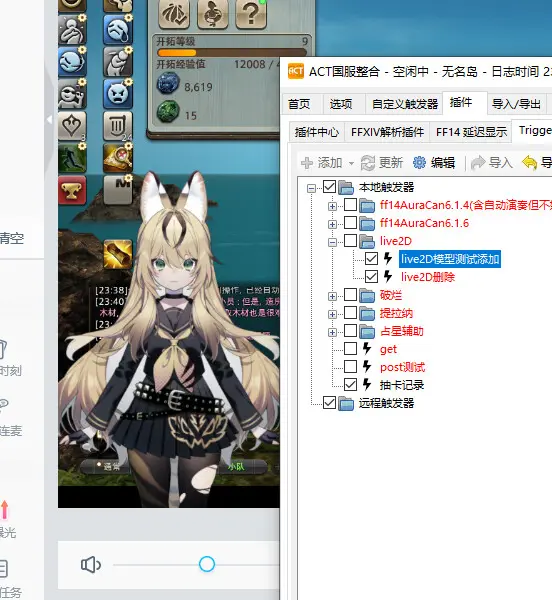Click the bird figure icon in game panel
Screen dimensions: 552x600
click(x=213, y=15)
